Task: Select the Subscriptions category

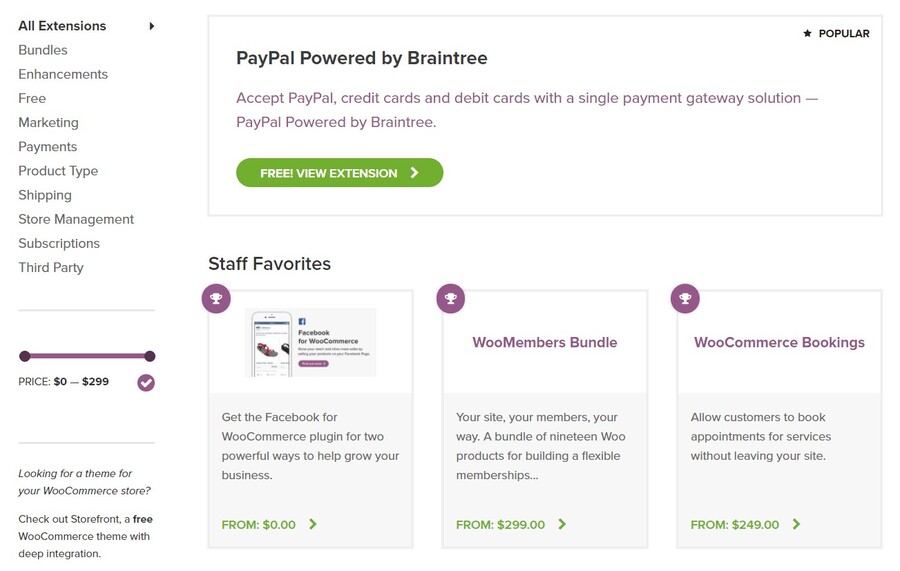Action: (59, 243)
